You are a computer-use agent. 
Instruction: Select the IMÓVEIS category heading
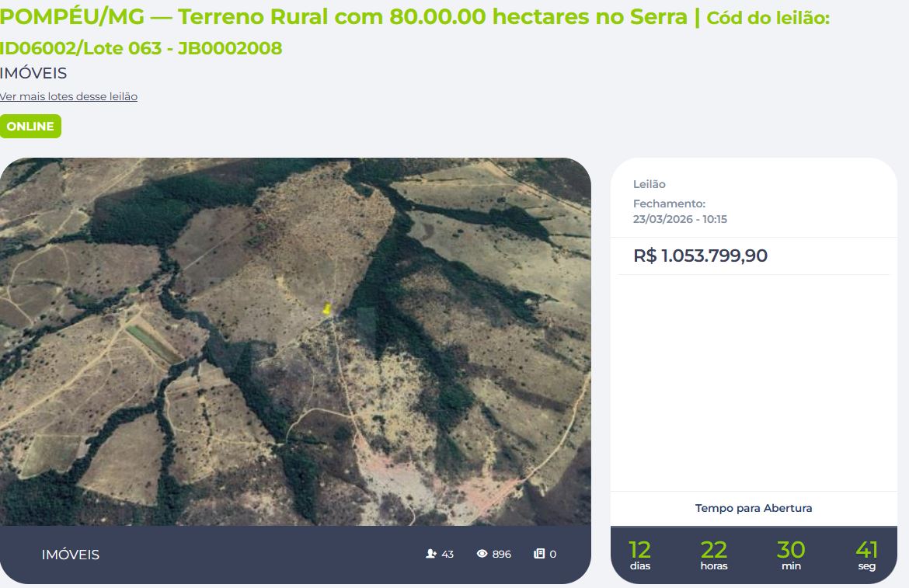tap(33, 73)
